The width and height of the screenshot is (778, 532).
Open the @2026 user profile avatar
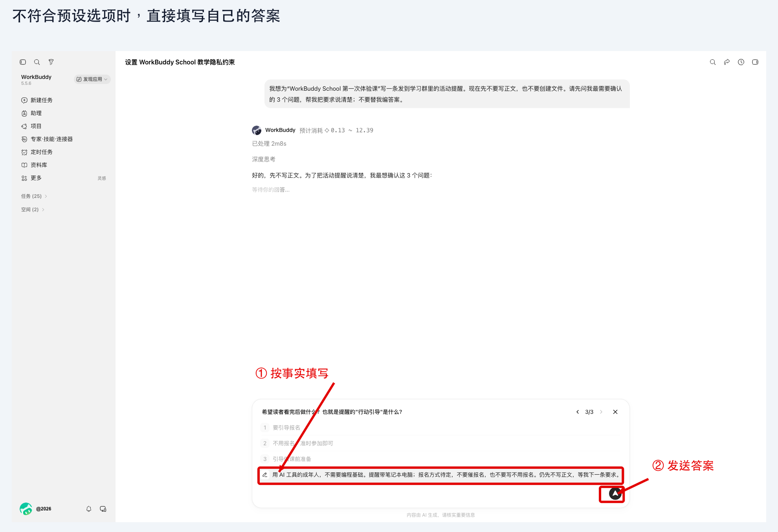click(x=26, y=509)
